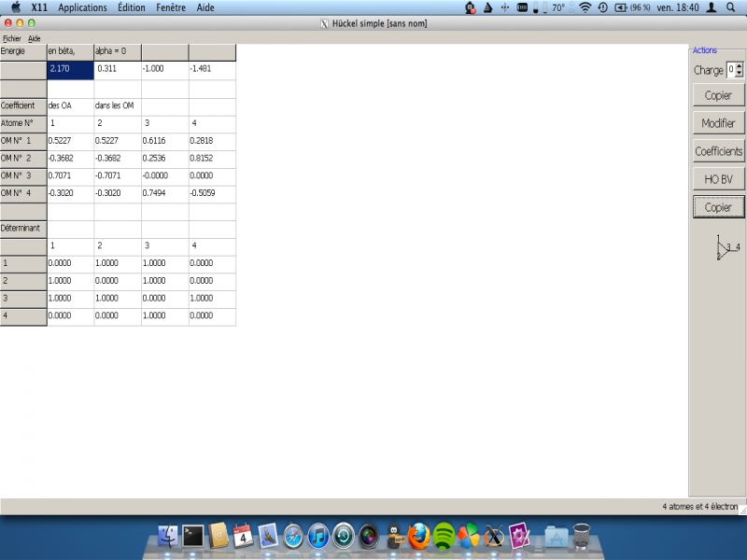Screen dimensions: 747x560
Task: Open Firefox from the dock
Action: click(x=420, y=537)
